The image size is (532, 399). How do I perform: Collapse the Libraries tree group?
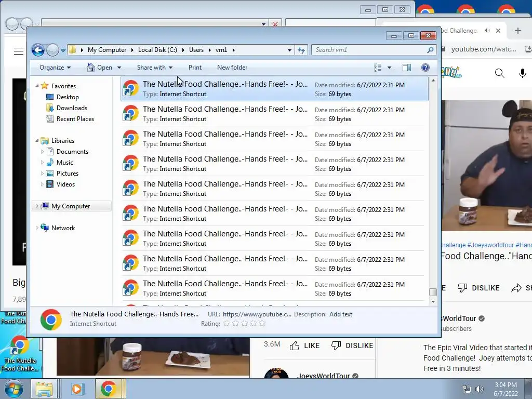37,140
